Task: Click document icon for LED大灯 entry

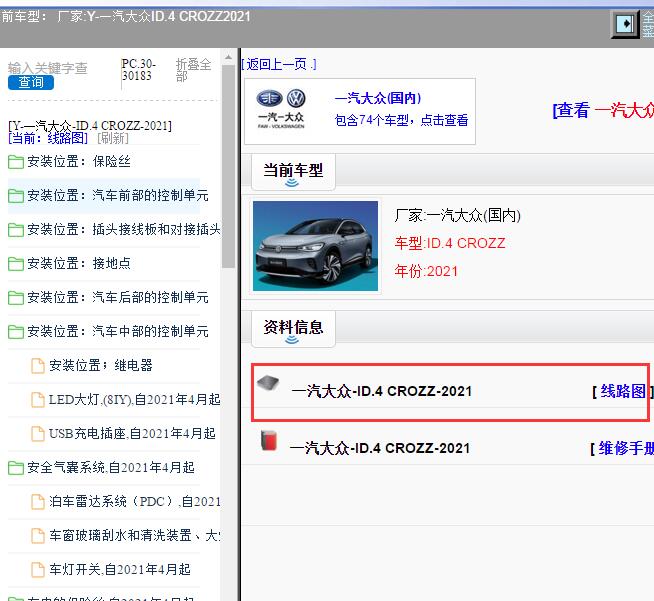Action: click(38, 400)
